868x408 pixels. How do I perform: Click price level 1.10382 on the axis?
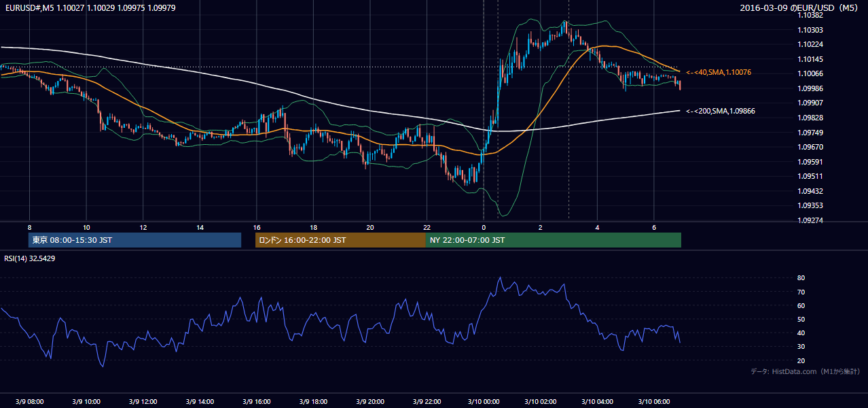(x=811, y=15)
